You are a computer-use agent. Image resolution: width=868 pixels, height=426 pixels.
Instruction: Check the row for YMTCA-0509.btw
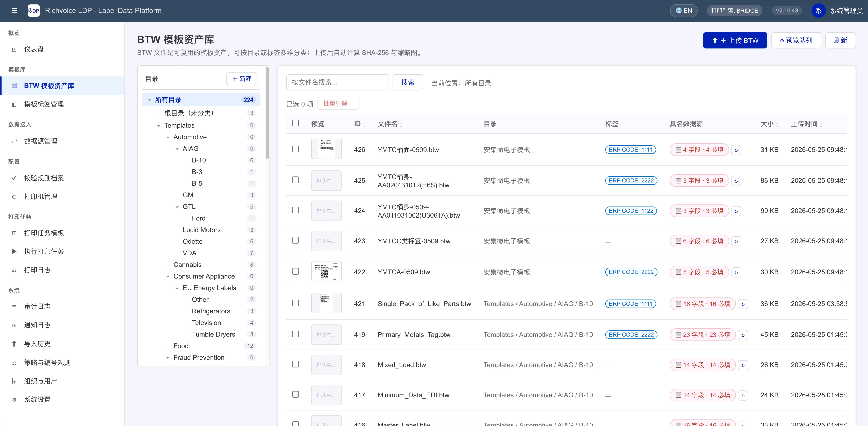[x=295, y=271]
